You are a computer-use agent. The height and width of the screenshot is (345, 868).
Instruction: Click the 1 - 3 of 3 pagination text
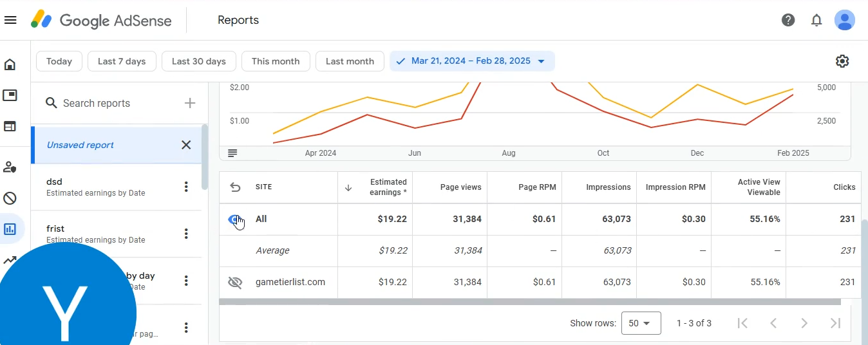pyautogui.click(x=694, y=323)
